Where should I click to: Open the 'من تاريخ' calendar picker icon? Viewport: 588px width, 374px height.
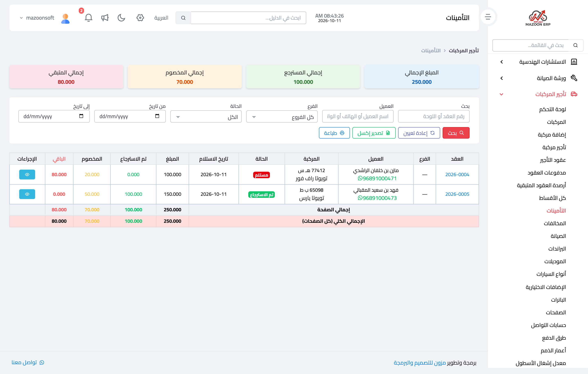pyautogui.click(x=157, y=116)
